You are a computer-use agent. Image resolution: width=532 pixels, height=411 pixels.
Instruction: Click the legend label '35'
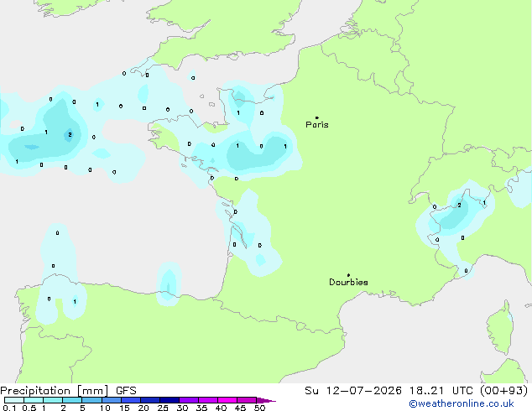click(201, 408)
